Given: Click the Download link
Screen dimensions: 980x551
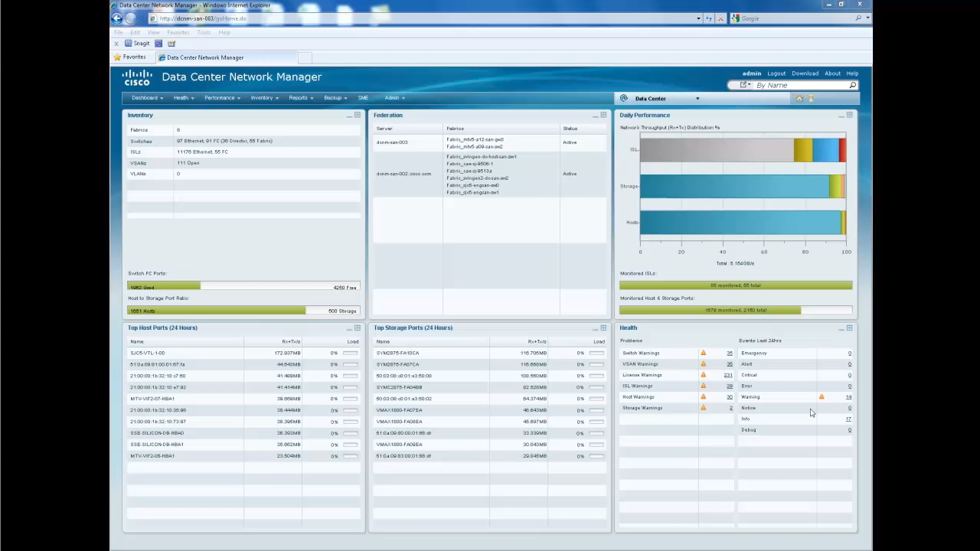Looking at the screenshot, I should (x=805, y=73).
